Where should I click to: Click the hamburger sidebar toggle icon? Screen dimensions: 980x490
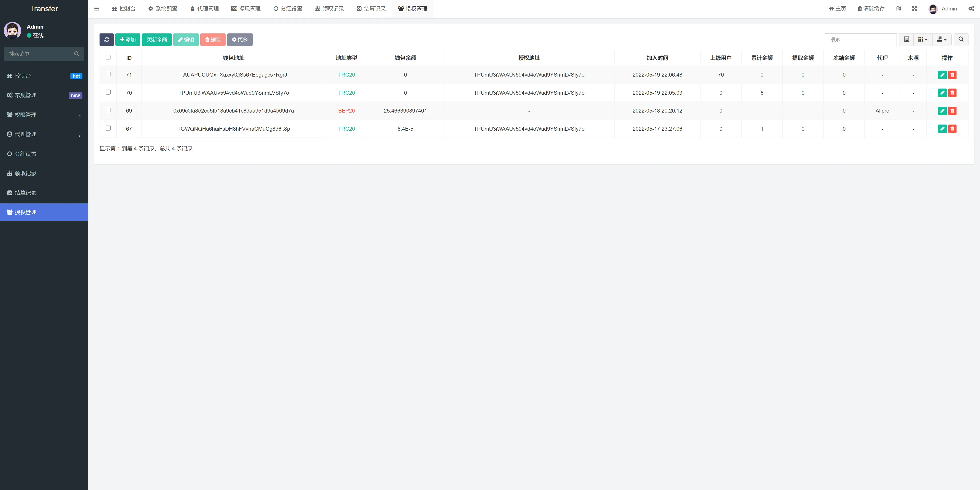pos(97,9)
